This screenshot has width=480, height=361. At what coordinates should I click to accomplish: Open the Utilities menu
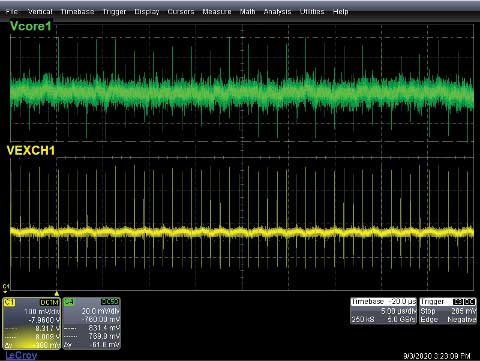[312, 12]
